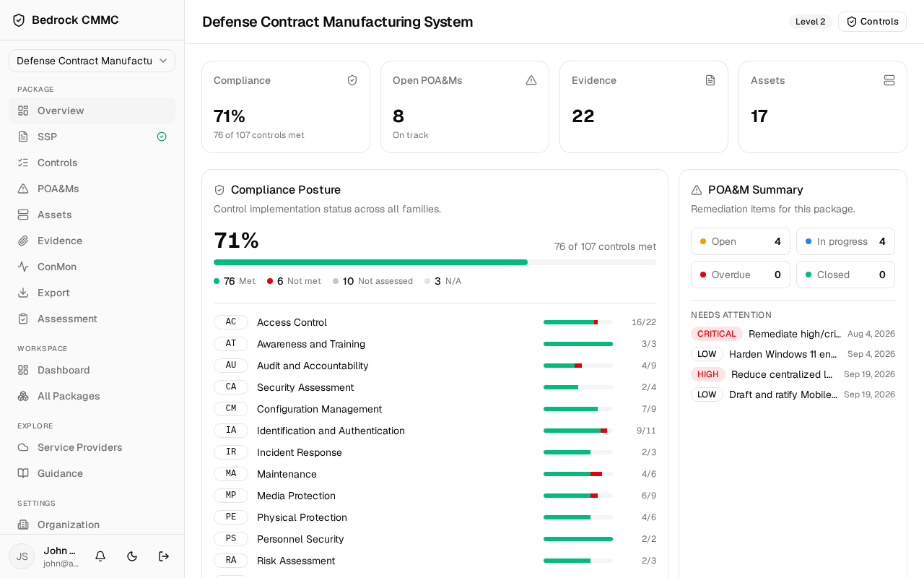Click the ConMon pulse icon
Screen dimensions: 924x578
[23, 267]
